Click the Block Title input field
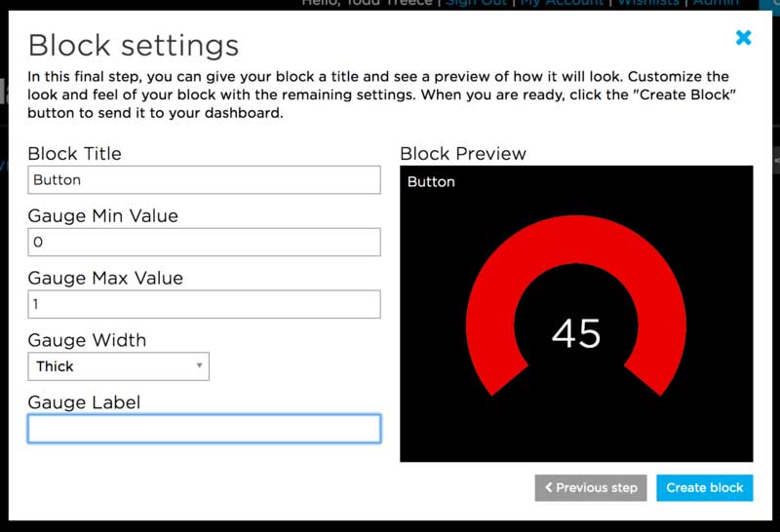This screenshot has width=780, height=532. pos(204,180)
